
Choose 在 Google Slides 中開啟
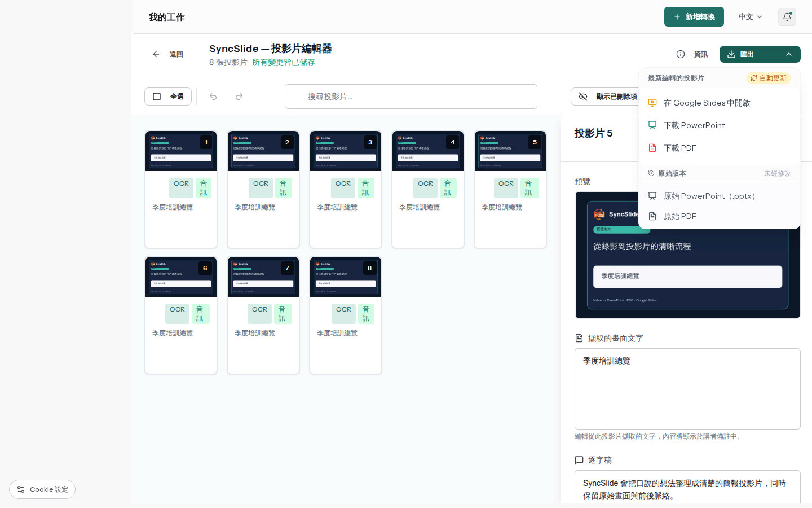click(719, 103)
